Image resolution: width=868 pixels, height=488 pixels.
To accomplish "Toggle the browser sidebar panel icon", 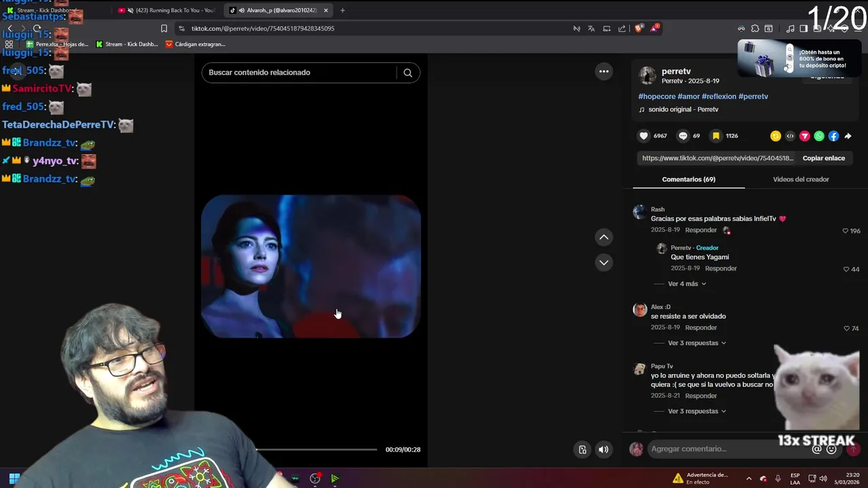I will (804, 28).
